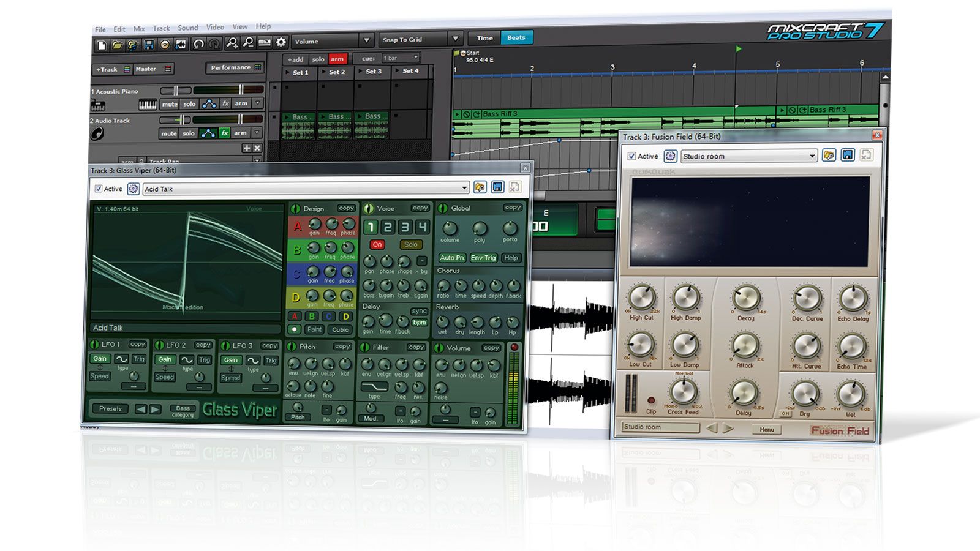Click the automation icon on Audio Track
Image resolution: width=980 pixels, height=551 pixels.
208,133
